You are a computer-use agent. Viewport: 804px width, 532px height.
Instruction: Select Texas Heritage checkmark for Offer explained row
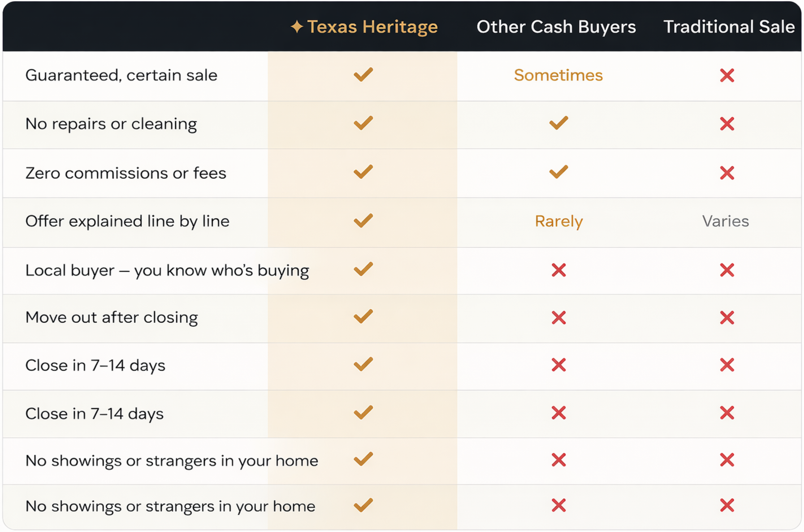click(363, 221)
